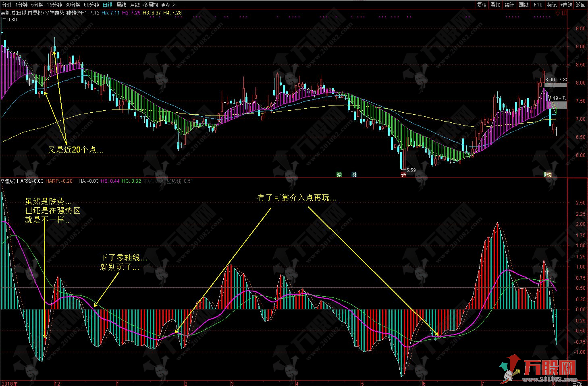
Task: Click the 返回 back button
Action: coord(581,5)
